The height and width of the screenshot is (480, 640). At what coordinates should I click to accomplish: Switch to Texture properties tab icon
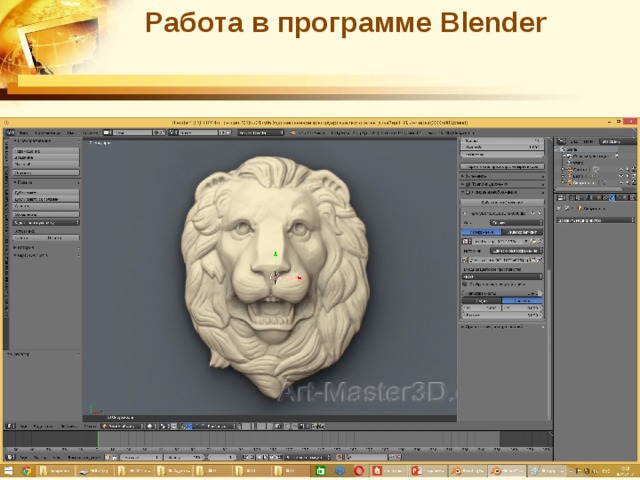(x=632, y=198)
